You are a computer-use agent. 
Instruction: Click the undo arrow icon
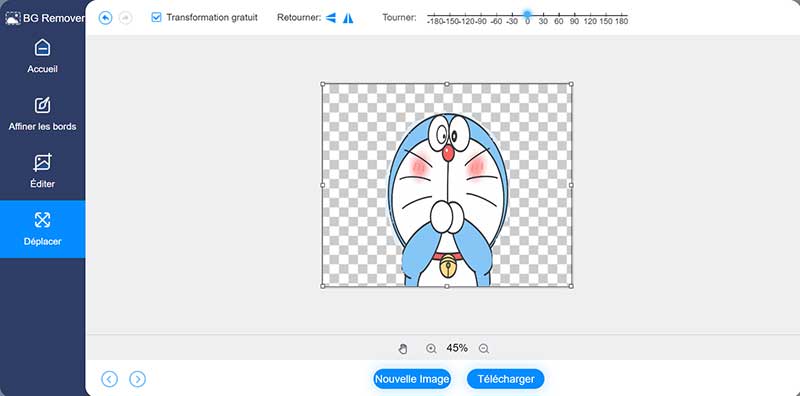[106, 18]
